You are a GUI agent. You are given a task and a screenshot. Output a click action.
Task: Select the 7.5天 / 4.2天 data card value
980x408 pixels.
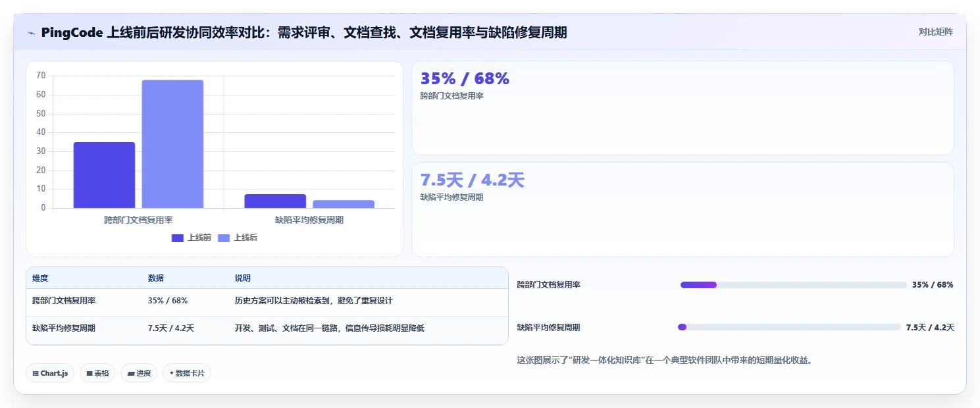[472, 180]
